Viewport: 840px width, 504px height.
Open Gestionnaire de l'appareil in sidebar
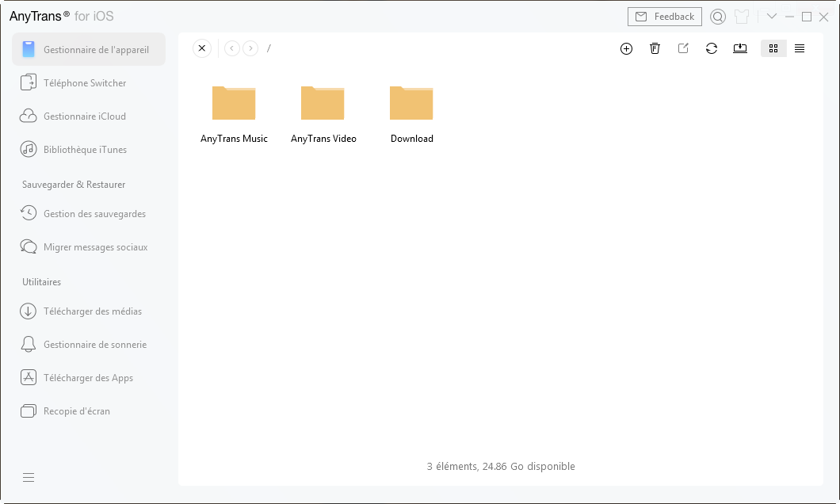(89, 49)
